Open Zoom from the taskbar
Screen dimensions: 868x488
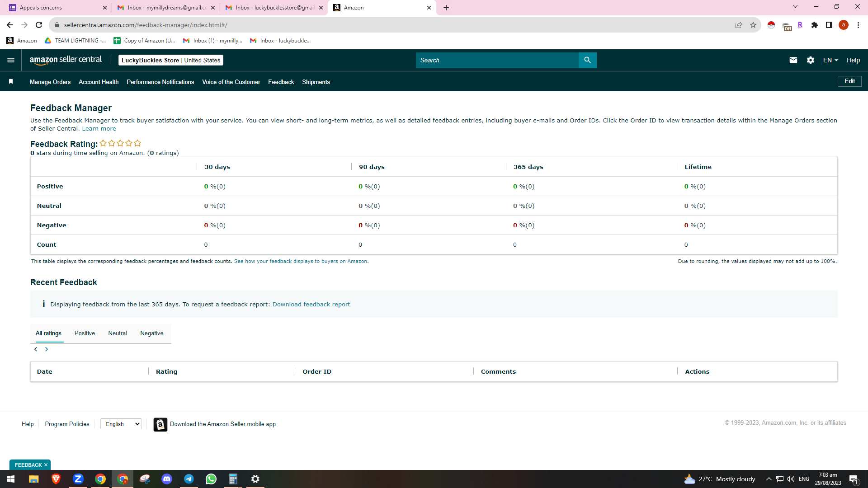[x=78, y=479]
